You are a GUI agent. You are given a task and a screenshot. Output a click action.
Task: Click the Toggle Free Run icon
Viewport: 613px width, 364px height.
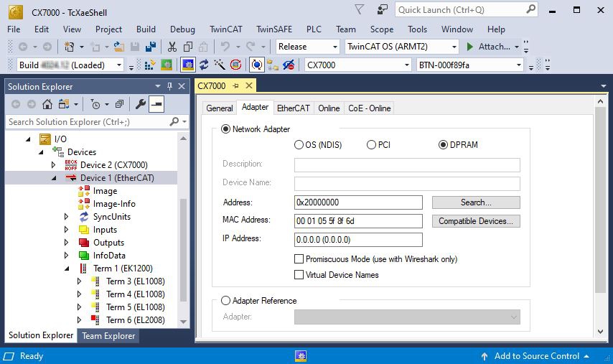235,65
